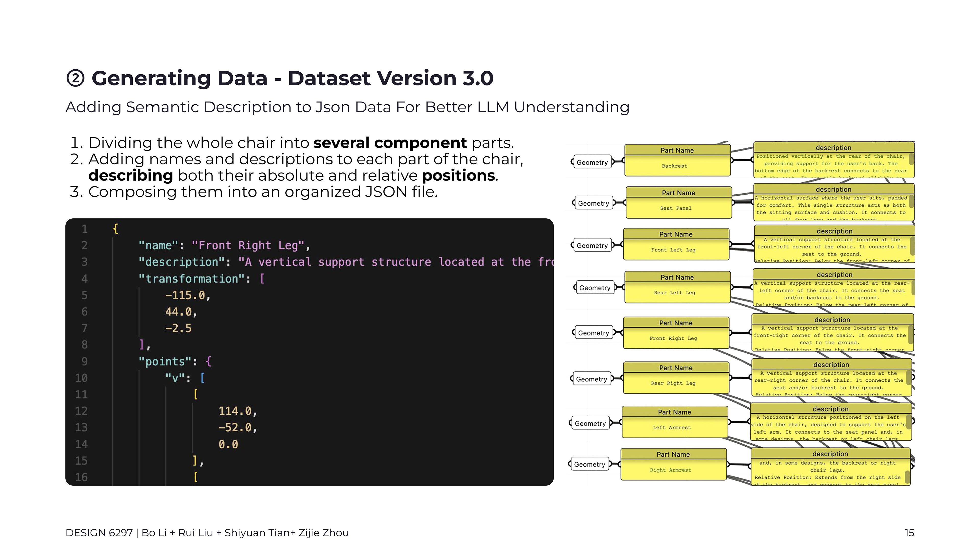The width and height of the screenshot is (980, 551).
Task: Click the "points" key on line 9
Action: point(165,361)
